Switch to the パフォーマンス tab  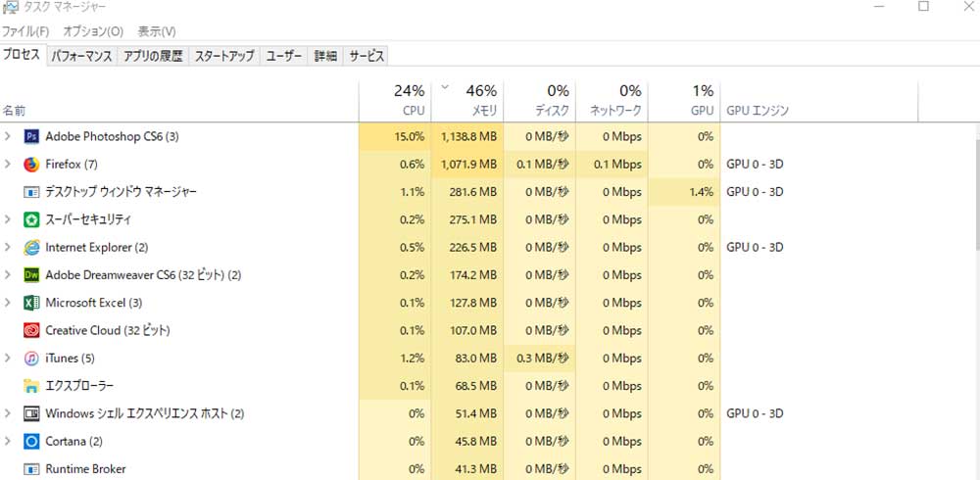(x=81, y=56)
